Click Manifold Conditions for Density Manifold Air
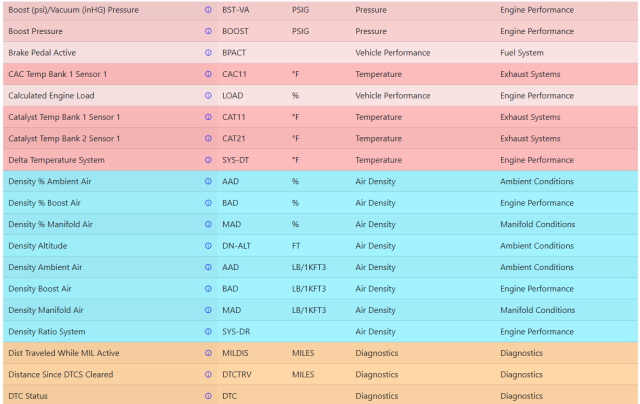This screenshot has height=404, width=640. click(x=538, y=310)
